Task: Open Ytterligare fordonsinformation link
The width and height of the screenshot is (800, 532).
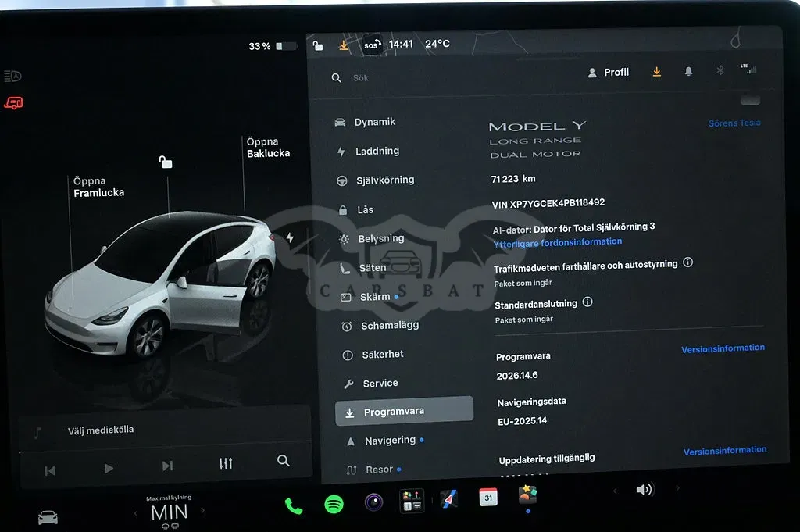Action: (558, 243)
